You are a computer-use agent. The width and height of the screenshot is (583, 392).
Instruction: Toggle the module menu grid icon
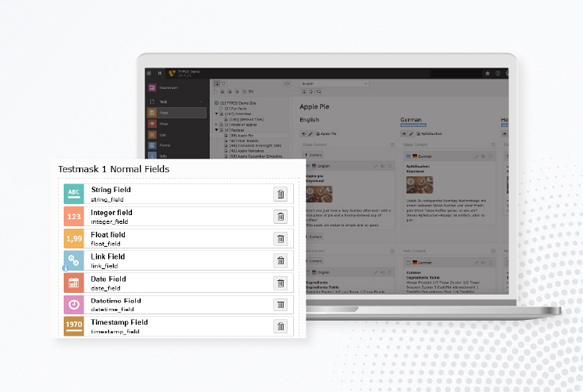click(x=149, y=73)
